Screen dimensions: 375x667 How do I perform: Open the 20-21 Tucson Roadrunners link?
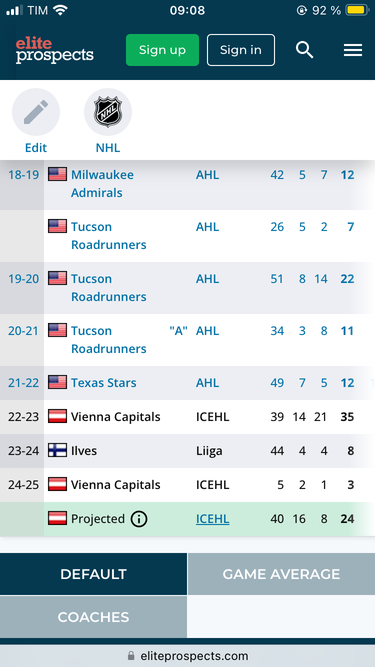click(108, 339)
